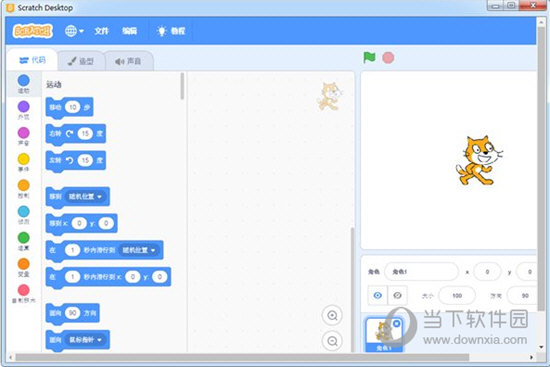Click the sprite direction field showing 90
Screen dimensions: 550x367
point(523,295)
